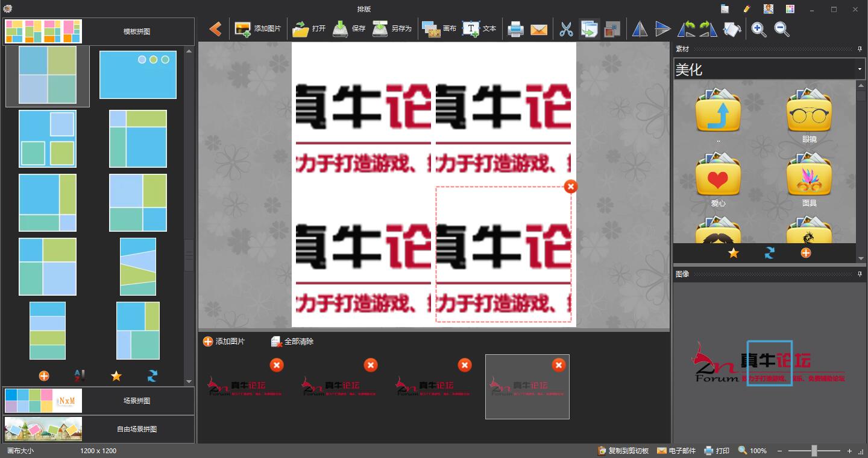Viewport: 868px width, 458px height.
Task: Open the 眼镜 glasses folder
Action: tap(810, 115)
